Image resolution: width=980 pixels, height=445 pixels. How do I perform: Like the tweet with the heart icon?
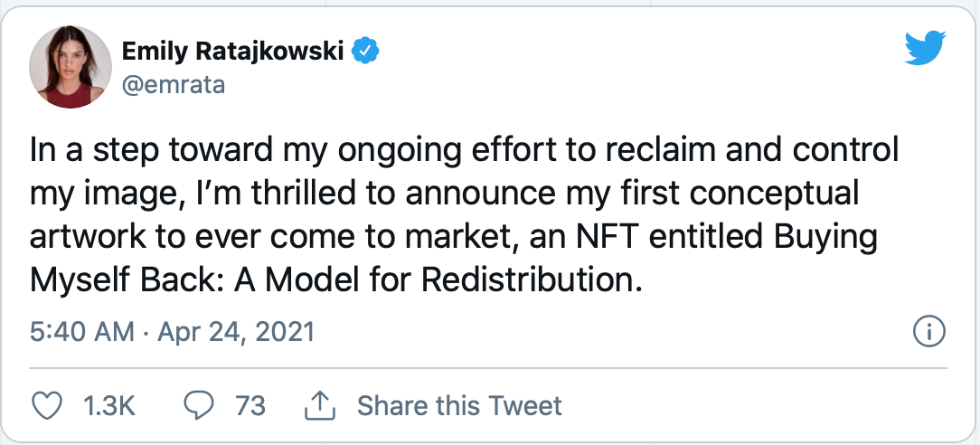(47, 405)
